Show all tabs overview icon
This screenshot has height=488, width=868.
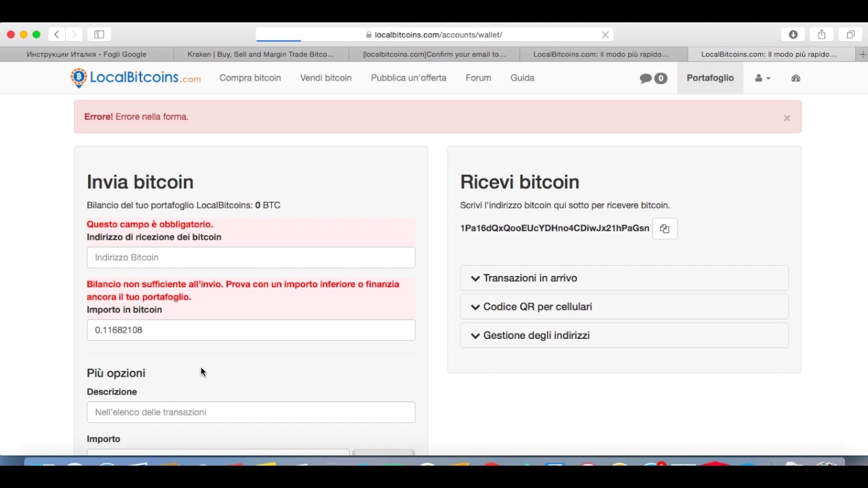(x=850, y=35)
